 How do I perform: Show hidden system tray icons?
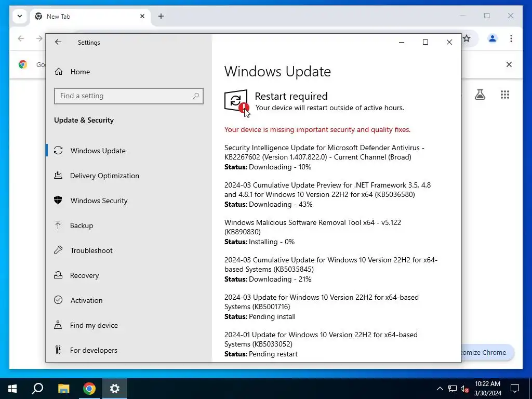440,389
